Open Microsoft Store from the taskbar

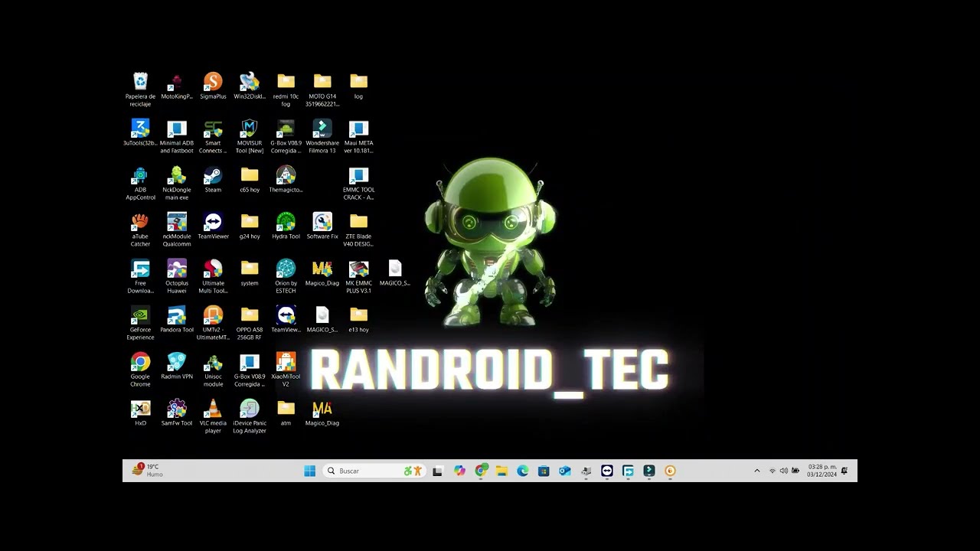pyautogui.click(x=544, y=471)
